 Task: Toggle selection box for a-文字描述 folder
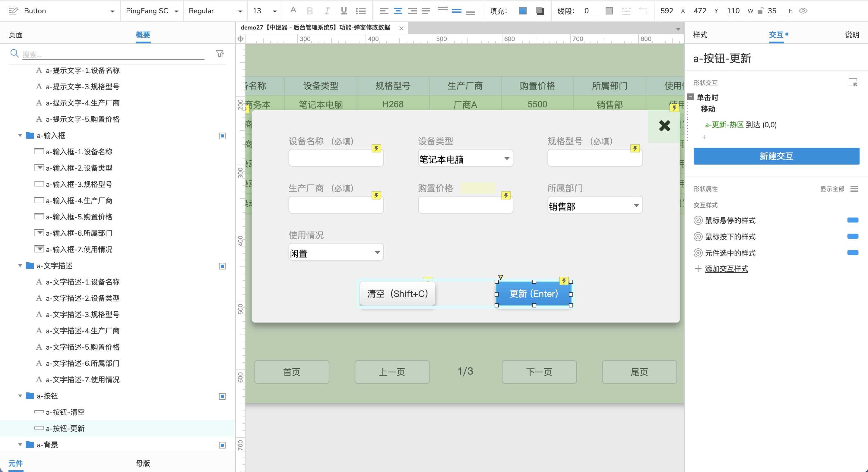point(222,266)
